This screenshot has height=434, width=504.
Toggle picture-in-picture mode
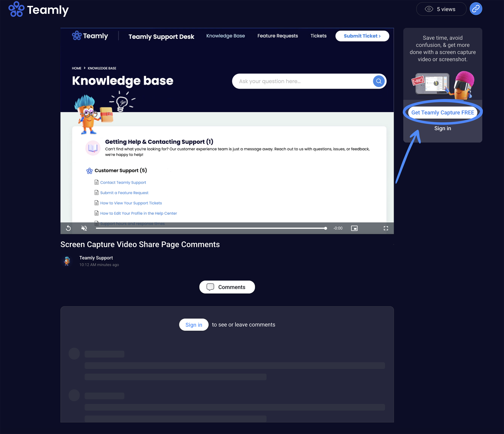[x=354, y=228]
